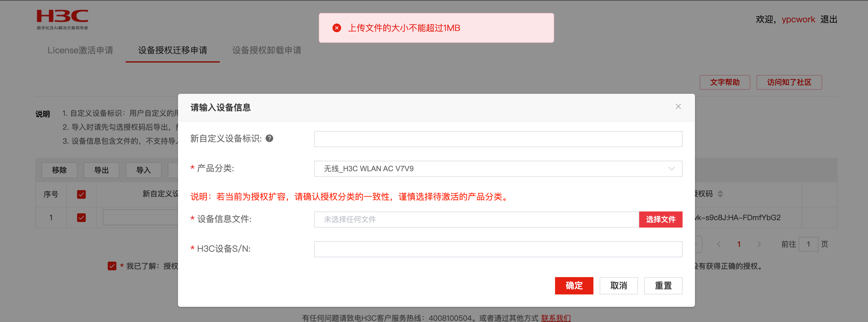Image resolution: width=868 pixels, height=322 pixels.
Task: Click the 新自定义设备标识 input field
Action: (x=498, y=139)
